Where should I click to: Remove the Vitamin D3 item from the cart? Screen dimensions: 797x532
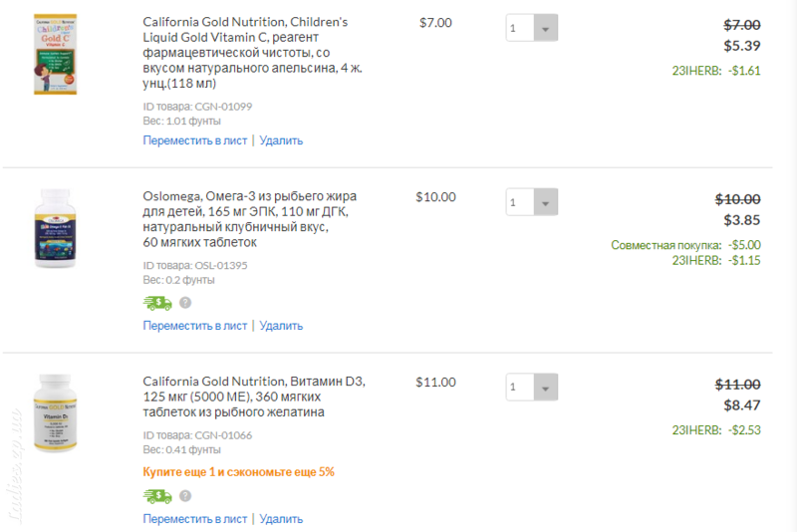[281, 519]
